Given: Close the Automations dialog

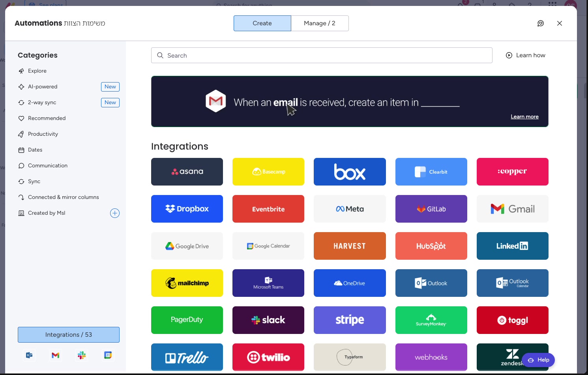Looking at the screenshot, I should click(560, 23).
